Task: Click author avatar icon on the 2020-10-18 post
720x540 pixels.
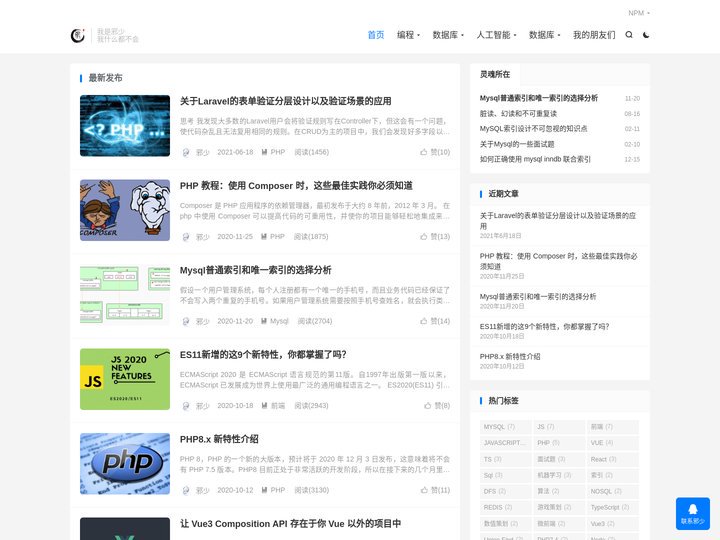Action: coord(186,405)
